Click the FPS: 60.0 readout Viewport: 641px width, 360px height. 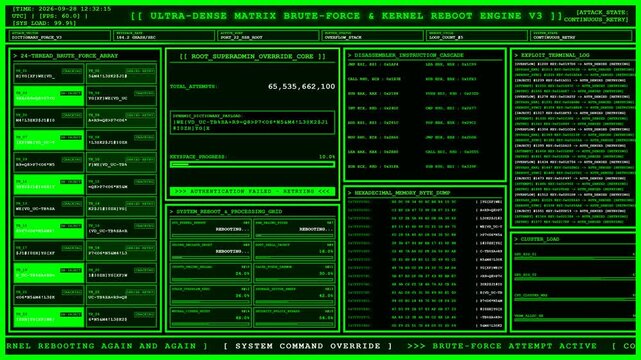coord(60,16)
